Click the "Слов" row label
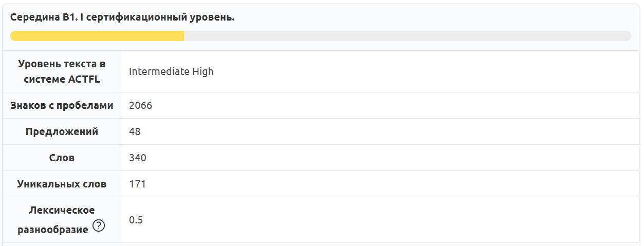The image size is (644, 246). (62, 158)
